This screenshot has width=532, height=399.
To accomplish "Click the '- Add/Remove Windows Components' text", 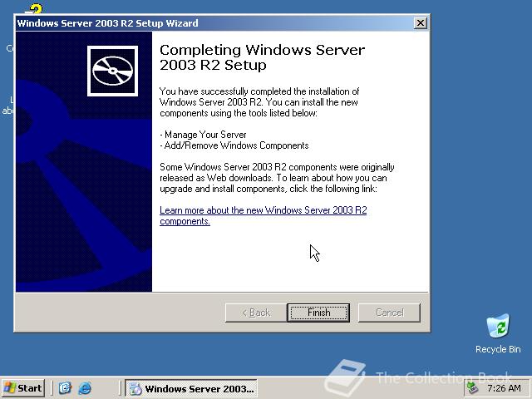I will click(234, 145).
